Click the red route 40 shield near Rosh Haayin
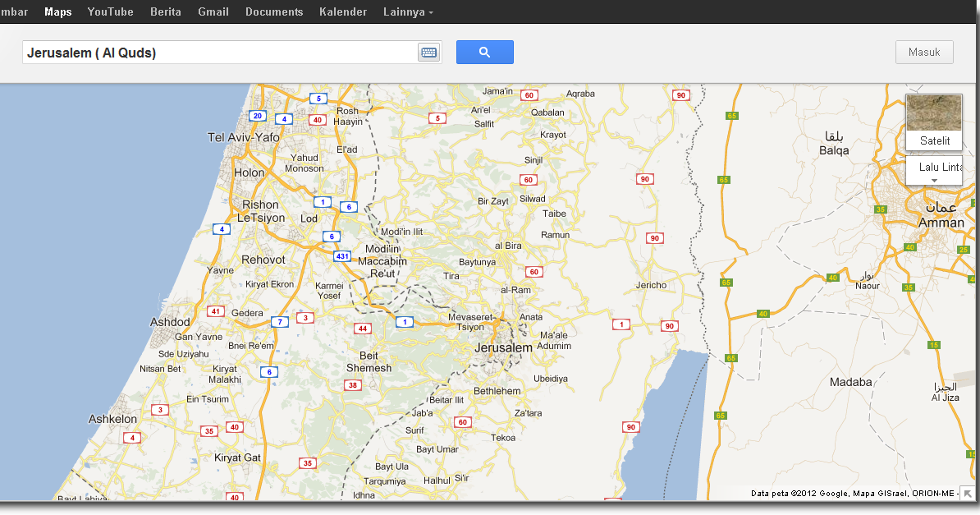Viewport: 980px width, 515px height. point(318,120)
